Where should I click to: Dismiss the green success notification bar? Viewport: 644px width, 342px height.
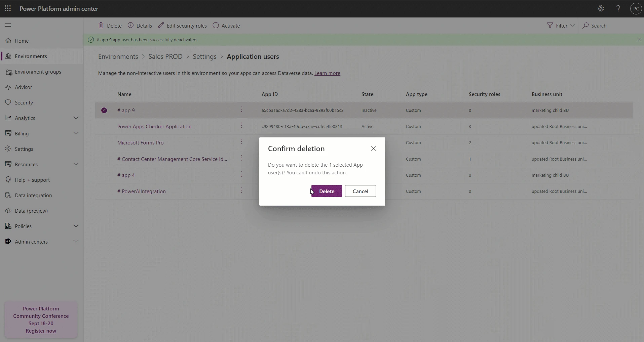(x=639, y=40)
